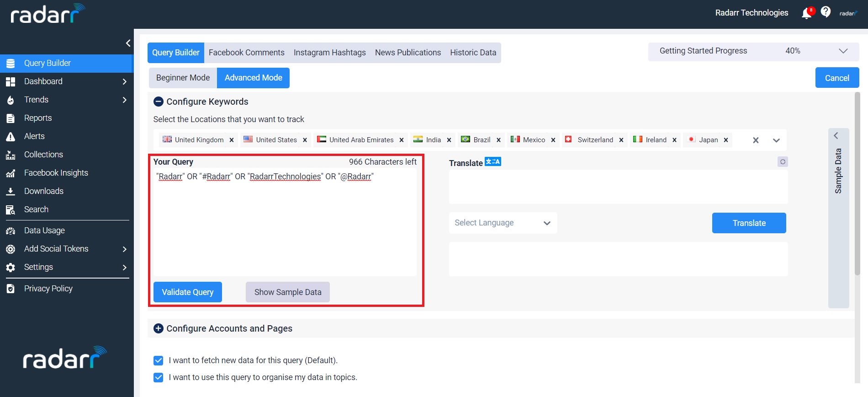Open Query Builder in the sidebar
Image resolution: width=868 pixels, height=397 pixels.
[66, 63]
